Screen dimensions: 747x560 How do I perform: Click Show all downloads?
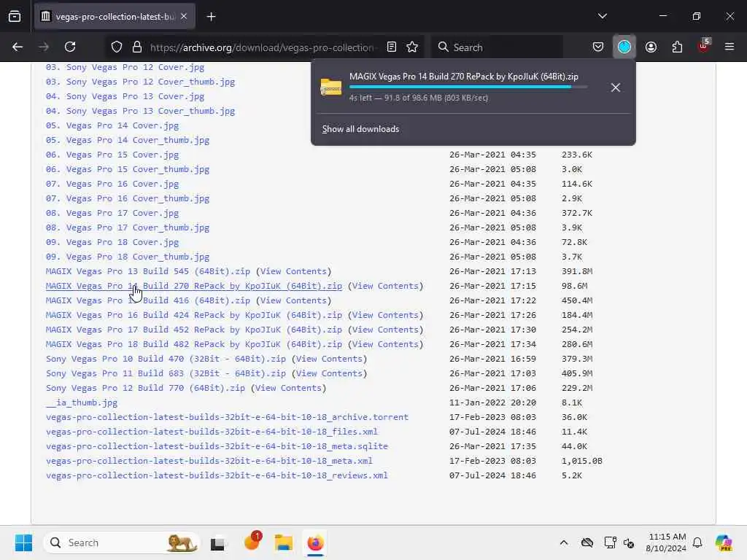[360, 129]
